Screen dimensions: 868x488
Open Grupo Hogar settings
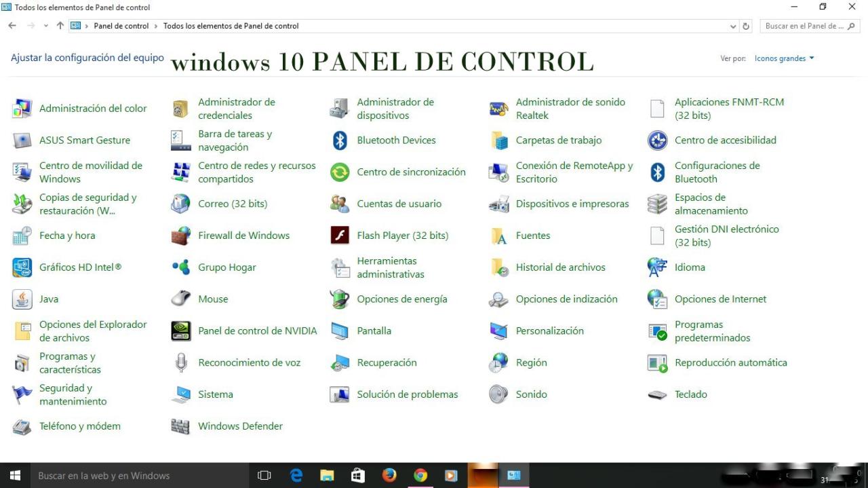pyautogui.click(x=226, y=267)
